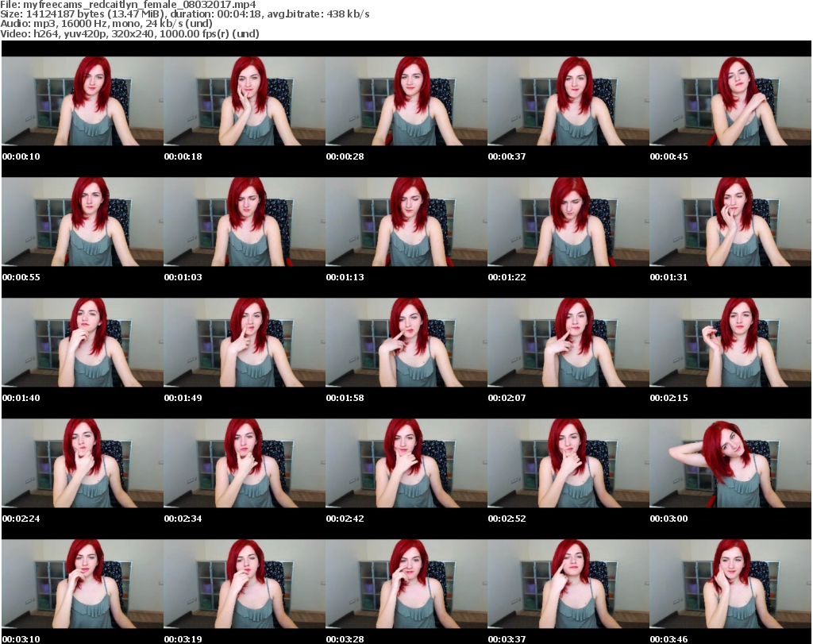Choose the thumbnail marked 00:03:10
Image resolution: width=813 pixels, height=644 pixels.
tap(83, 584)
